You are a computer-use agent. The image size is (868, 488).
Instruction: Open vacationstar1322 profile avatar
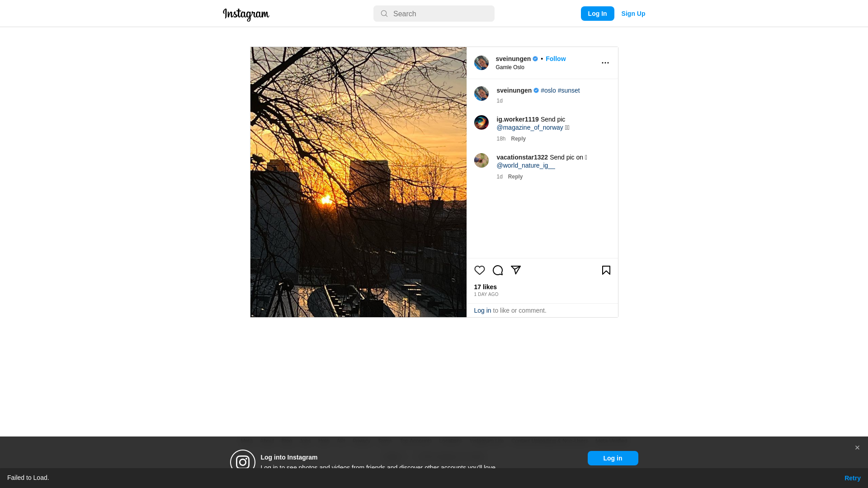pos(481,160)
